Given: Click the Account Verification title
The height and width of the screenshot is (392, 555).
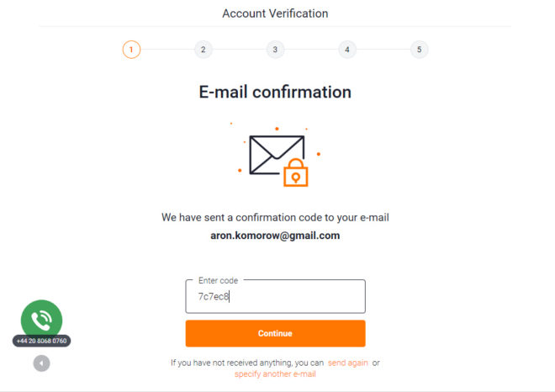Looking at the screenshot, I should tap(275, 13).
